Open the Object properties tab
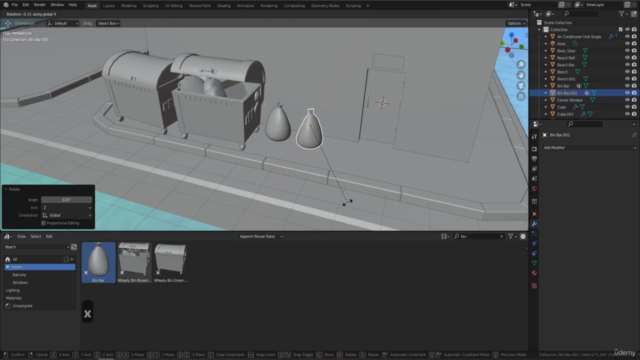This screenshot has height=360, width=640. coord(534,214)
